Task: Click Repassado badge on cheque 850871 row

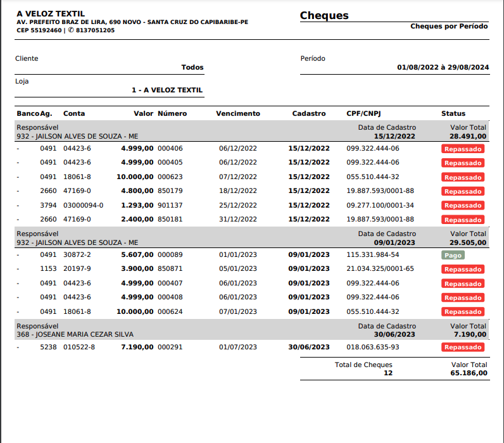Action: click(463, 270)
